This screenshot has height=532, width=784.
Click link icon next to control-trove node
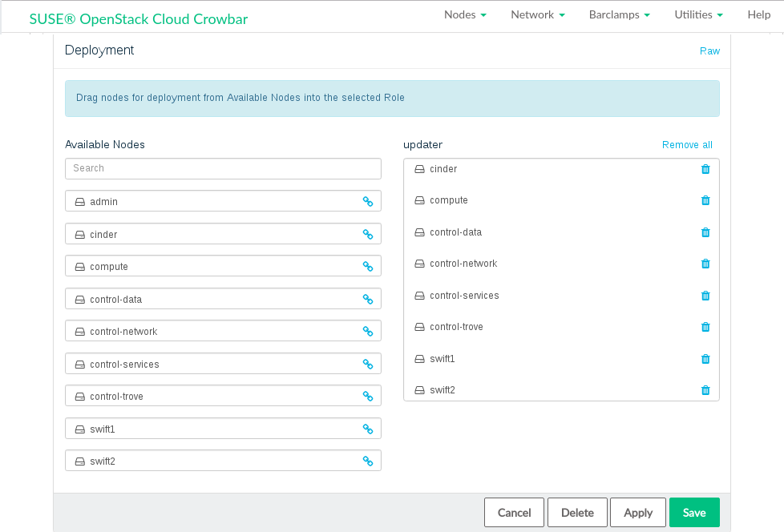tap(368, 397)
